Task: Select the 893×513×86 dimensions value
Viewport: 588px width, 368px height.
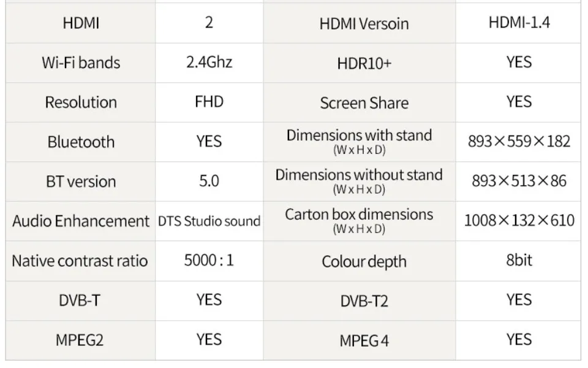Action: 519,181
